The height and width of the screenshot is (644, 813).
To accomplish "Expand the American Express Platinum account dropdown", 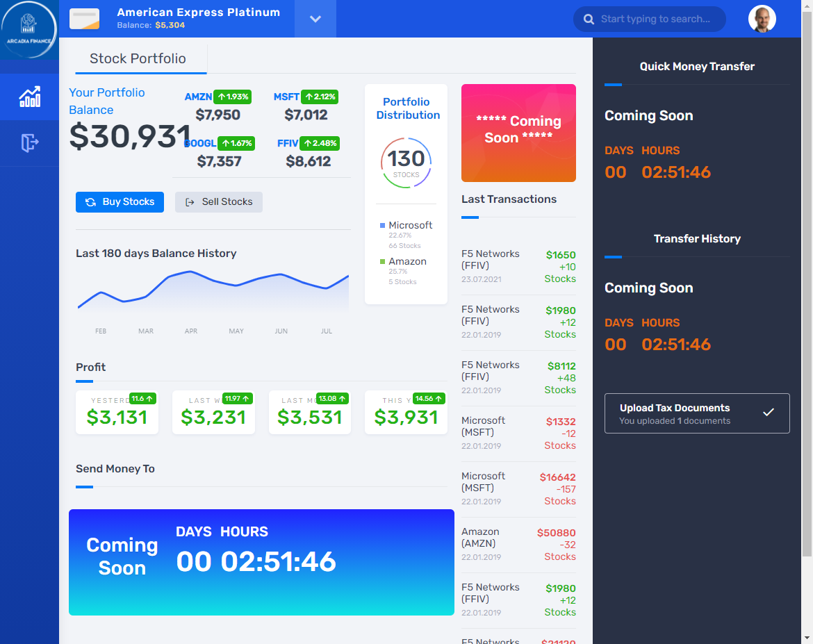I will [315, 19].
